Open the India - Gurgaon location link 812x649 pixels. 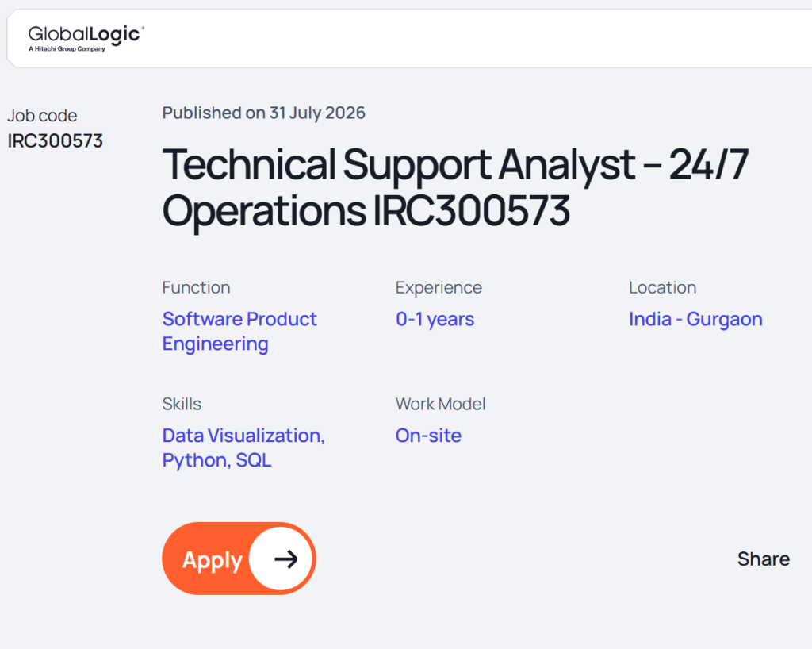(x=695, y=319)
